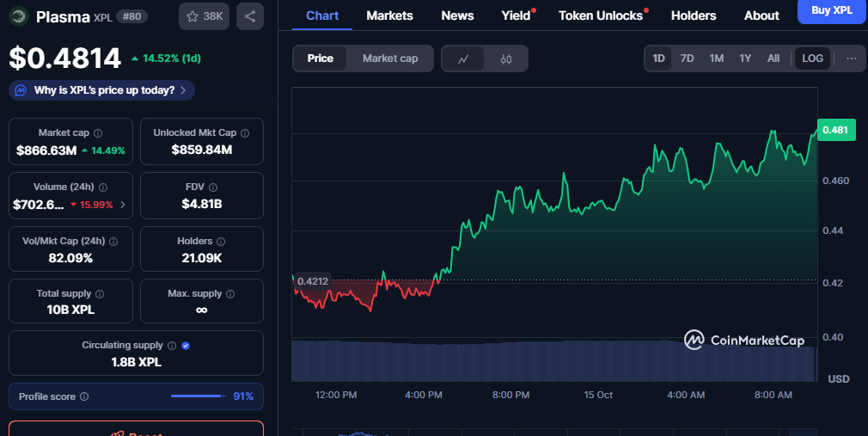Screen dimensions: 868x436
Task: Click the Profile score progress bar
Action: pyautogui.click(x=198, y=396)
